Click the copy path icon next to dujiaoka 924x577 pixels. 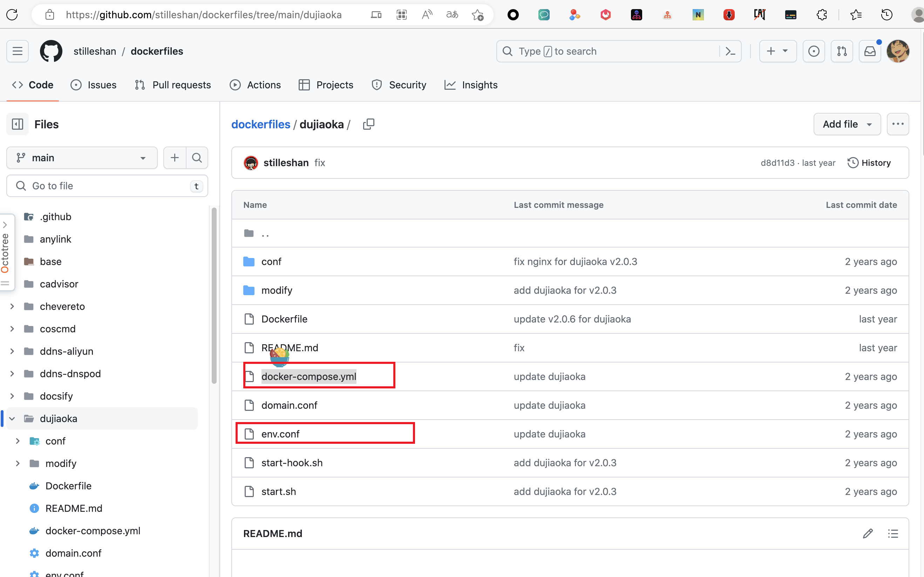[x=368, y=124]
